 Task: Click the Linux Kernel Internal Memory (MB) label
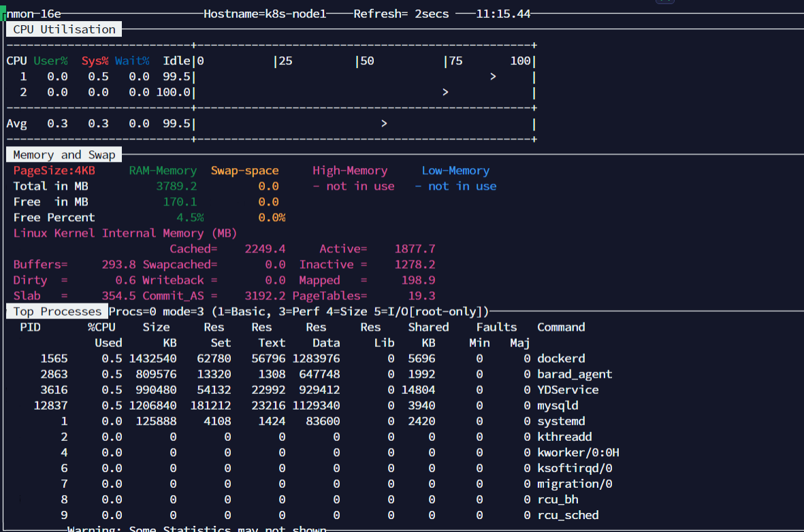tap(125, 233)
